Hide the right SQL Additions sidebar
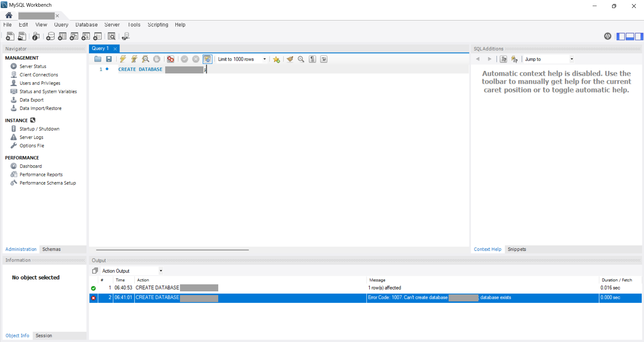The height and width of the screenshot is (342, 644). pos(639,36)
